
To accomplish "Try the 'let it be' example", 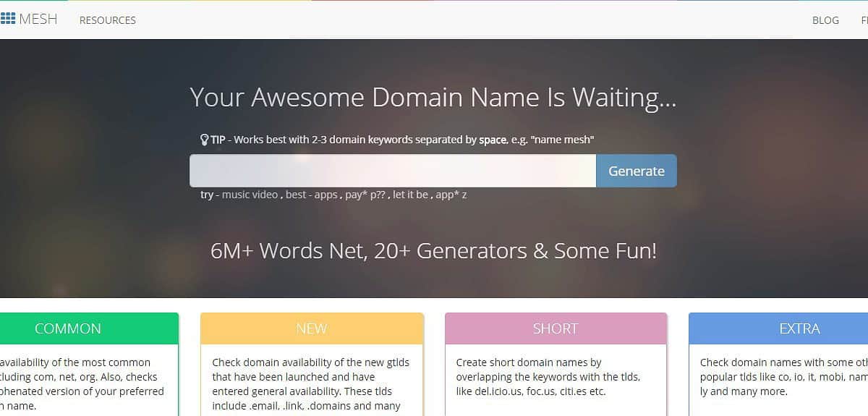I will 411,195.
